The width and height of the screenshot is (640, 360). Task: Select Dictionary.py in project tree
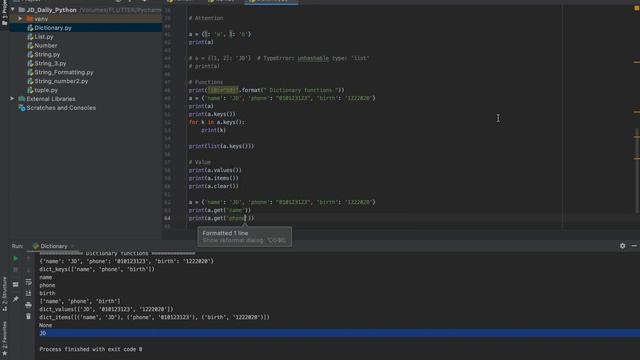click(53, 28)
